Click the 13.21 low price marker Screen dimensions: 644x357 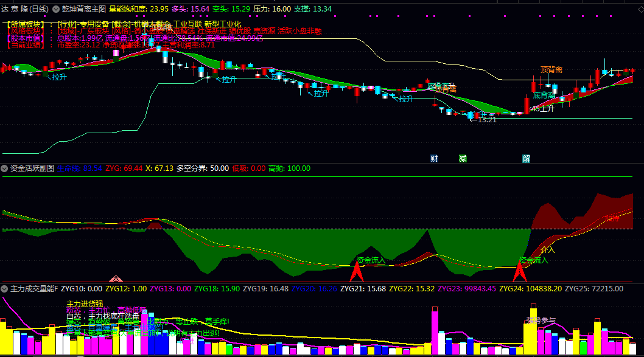(483, 120)
